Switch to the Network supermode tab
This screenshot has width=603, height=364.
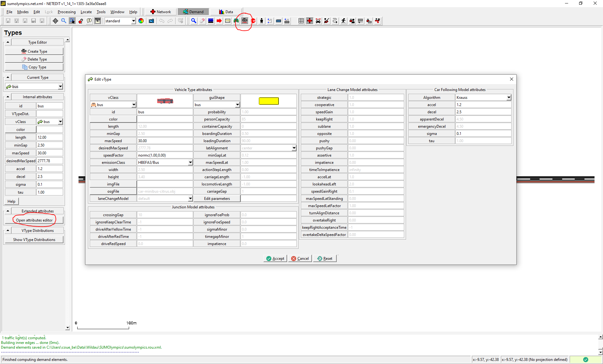pos(161,12)
